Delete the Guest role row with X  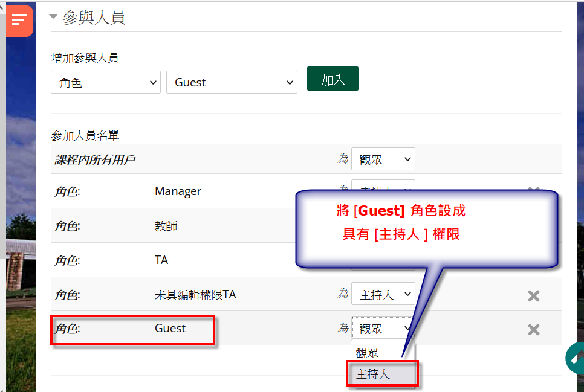click(533, 329)
